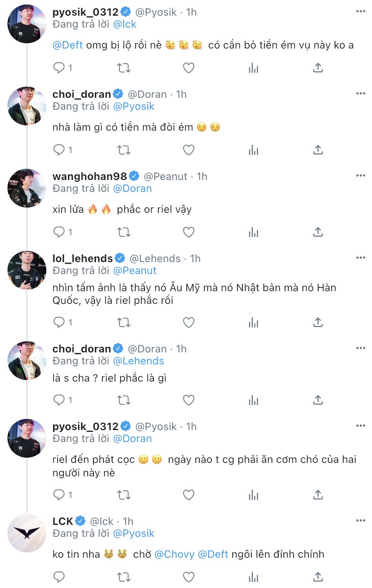View analytics for wanghohan98's tweet
The image size is (372, 588).
pos(253,232)
